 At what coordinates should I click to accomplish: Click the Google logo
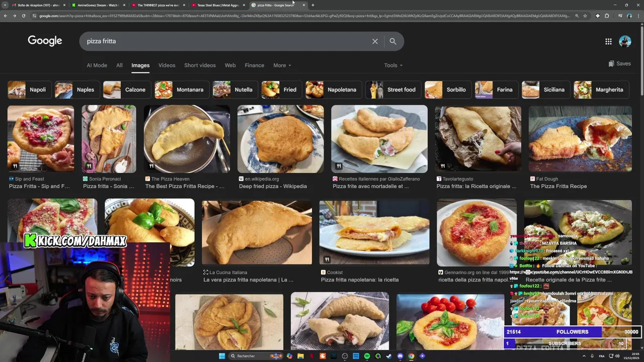click(45, 41)
